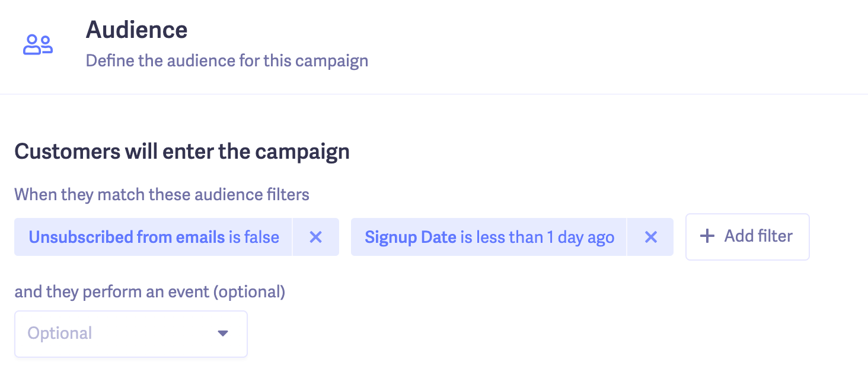Click "When they match these audience filters"
868x385 pixels.
click(161, 194)
